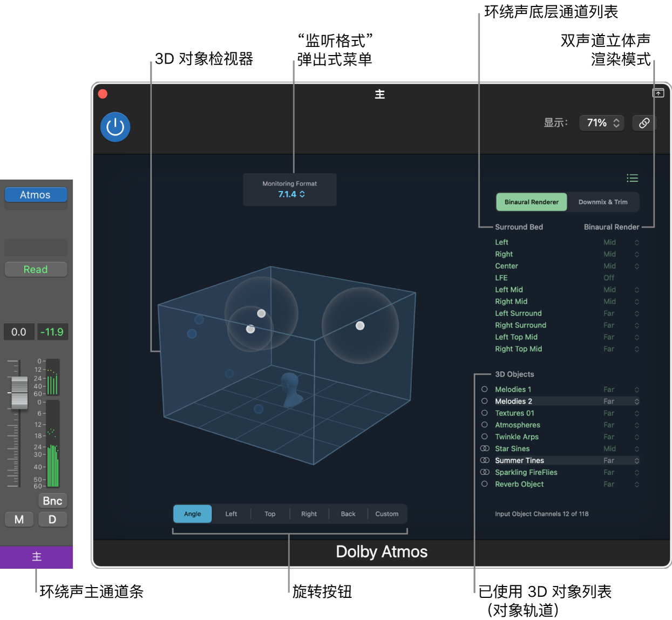
Task: Select the Left Mid surround bed channel
Action: 508,290
